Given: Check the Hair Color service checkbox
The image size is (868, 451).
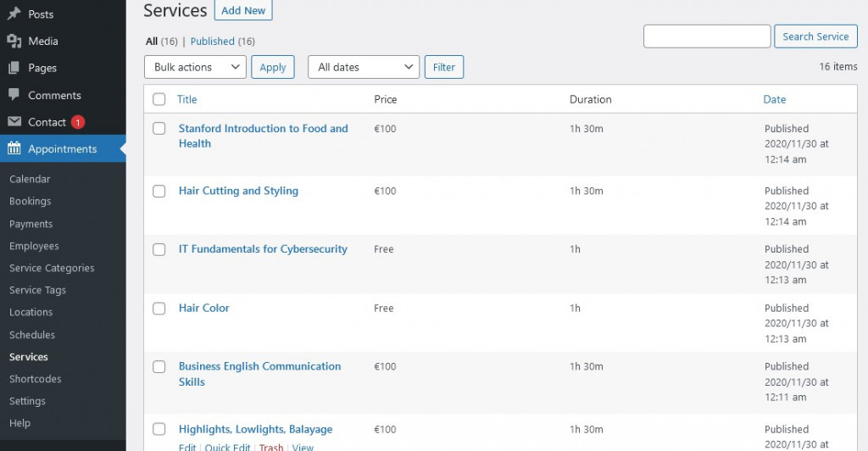Looking at the screenshot, I should point(159,309).
